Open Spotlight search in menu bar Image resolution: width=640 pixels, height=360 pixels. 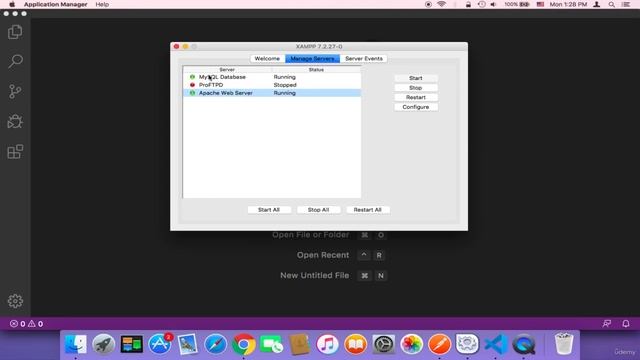611,4
